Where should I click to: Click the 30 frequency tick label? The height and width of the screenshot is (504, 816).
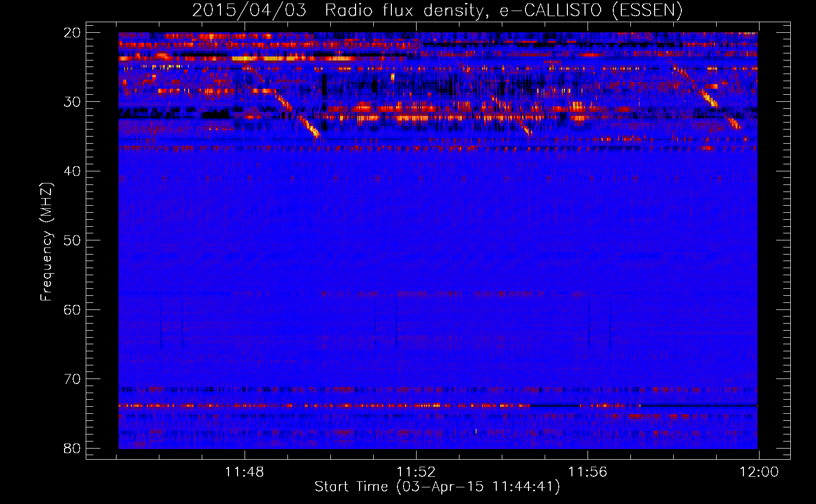(x=72, y=102)
